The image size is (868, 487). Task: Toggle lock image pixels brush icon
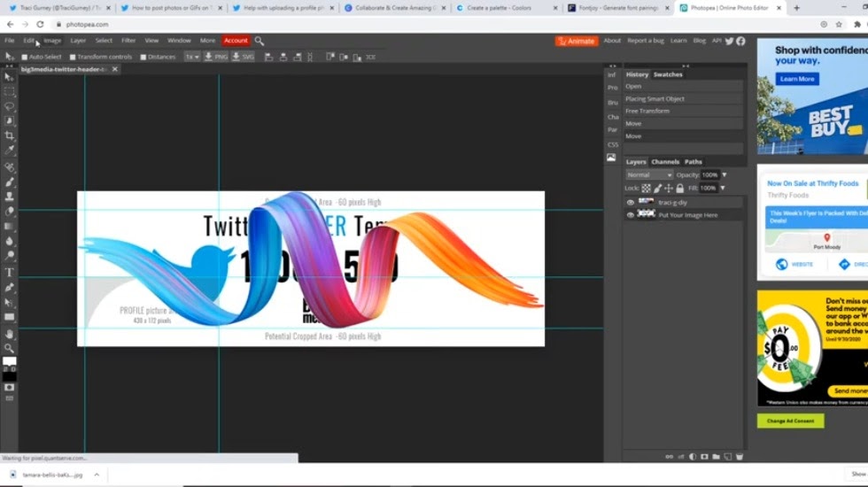(657, 188)
